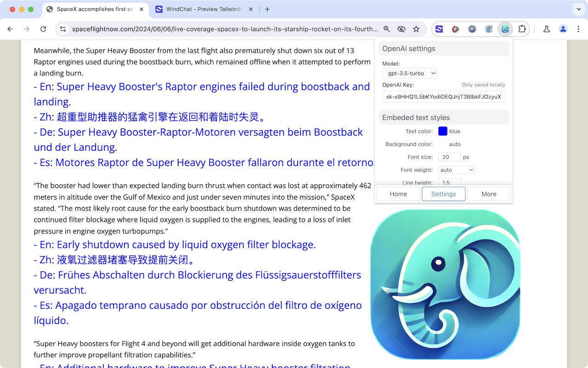Click the 'En: Super Heavy Booster's Raptor' translation
The width and height of the screenshot is (588, 368).
[x=202, y=94]
